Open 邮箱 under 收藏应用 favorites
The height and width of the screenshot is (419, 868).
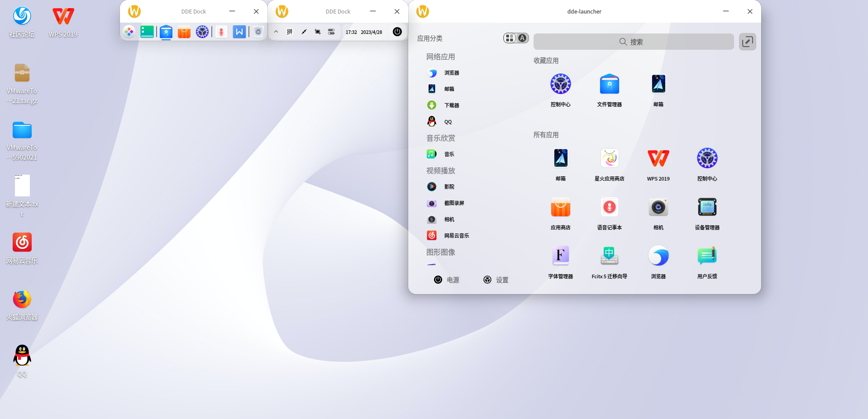tap(658, 90)
